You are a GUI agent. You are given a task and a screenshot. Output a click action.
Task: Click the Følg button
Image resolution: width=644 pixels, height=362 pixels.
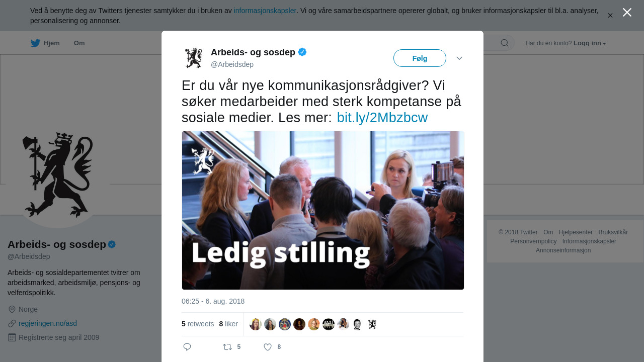click(x=420, y=58)
